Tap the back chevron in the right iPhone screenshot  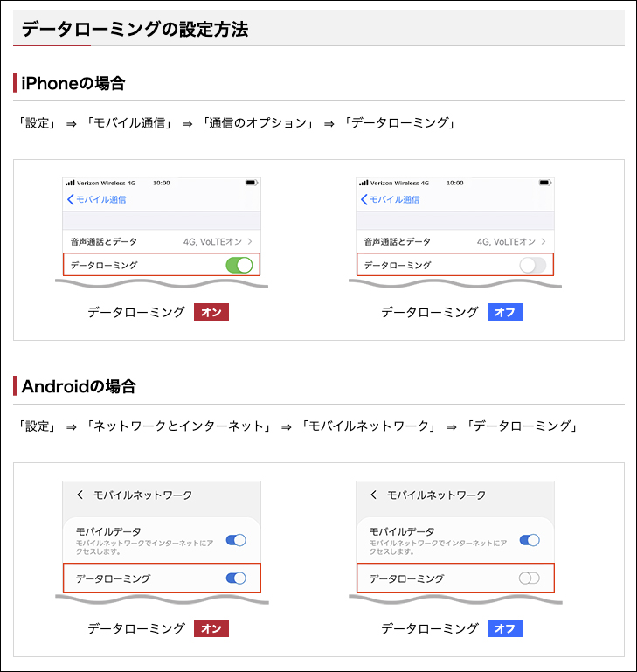coord(364,199)
